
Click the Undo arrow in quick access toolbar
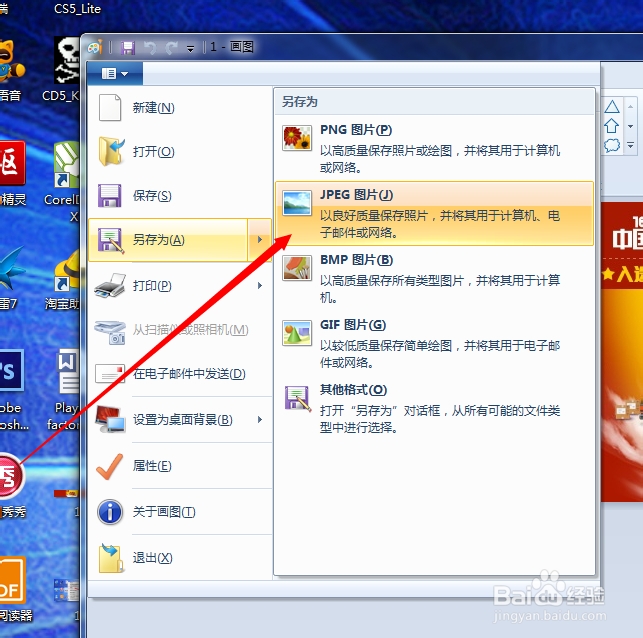pos(150,48)
